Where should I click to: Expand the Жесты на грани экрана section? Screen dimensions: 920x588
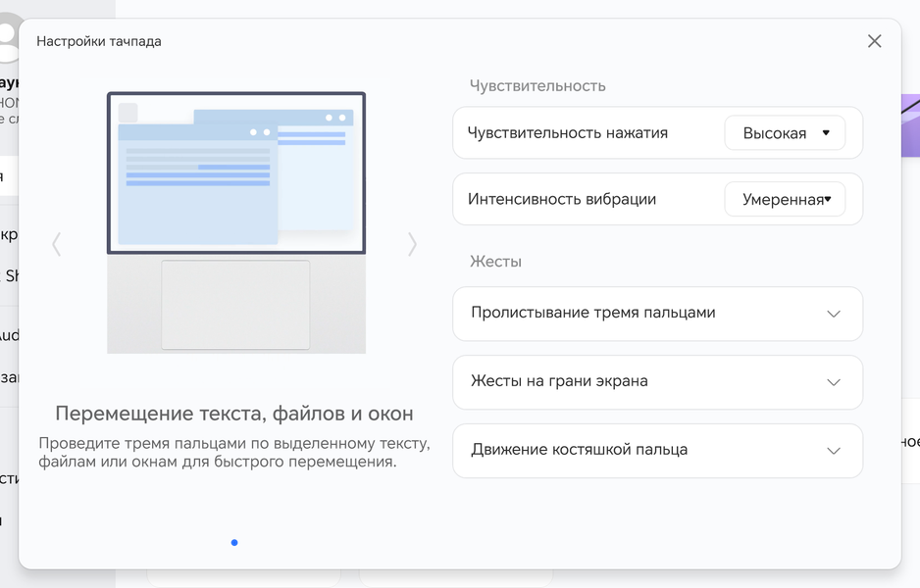coord(657,382)
